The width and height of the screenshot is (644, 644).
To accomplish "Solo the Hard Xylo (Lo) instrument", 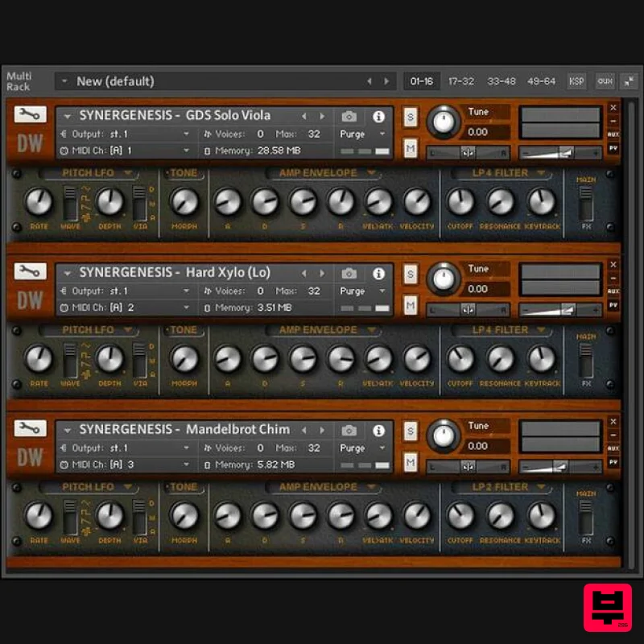I will [x=411, y=275].
